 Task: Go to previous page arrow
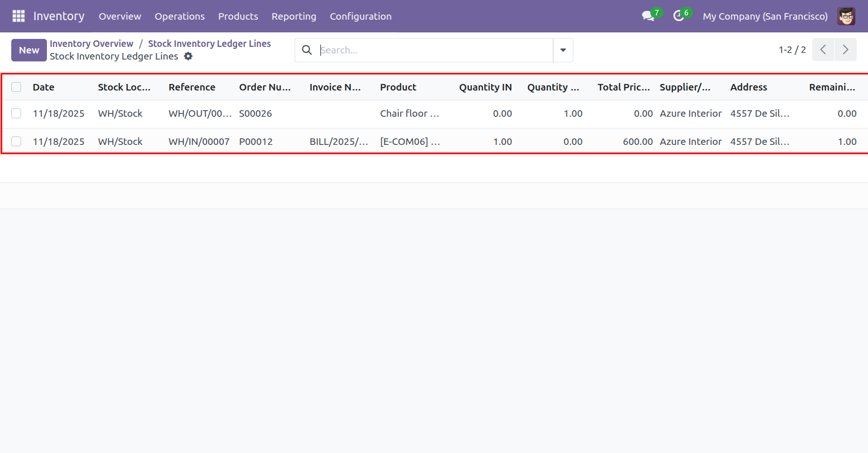(823, 50)
